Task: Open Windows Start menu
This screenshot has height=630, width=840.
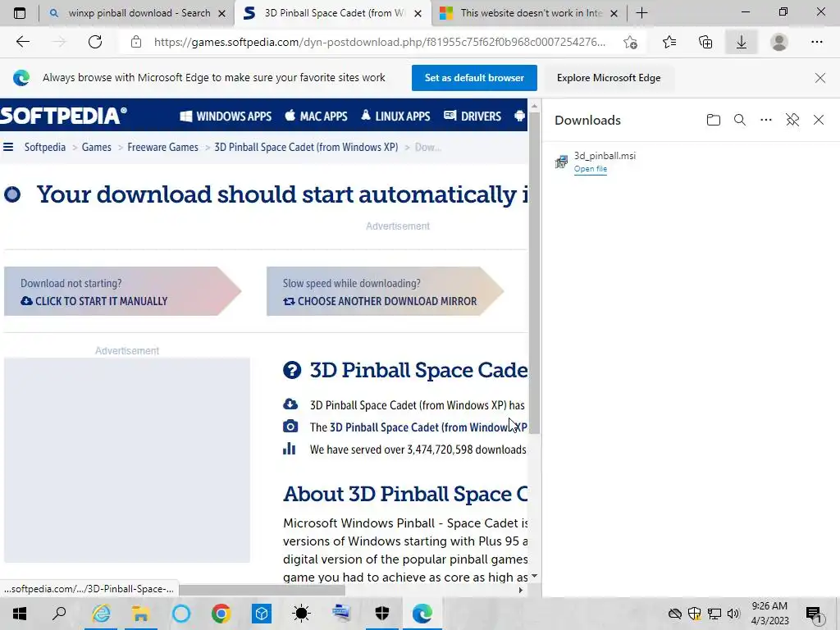Action: point(20,614)
